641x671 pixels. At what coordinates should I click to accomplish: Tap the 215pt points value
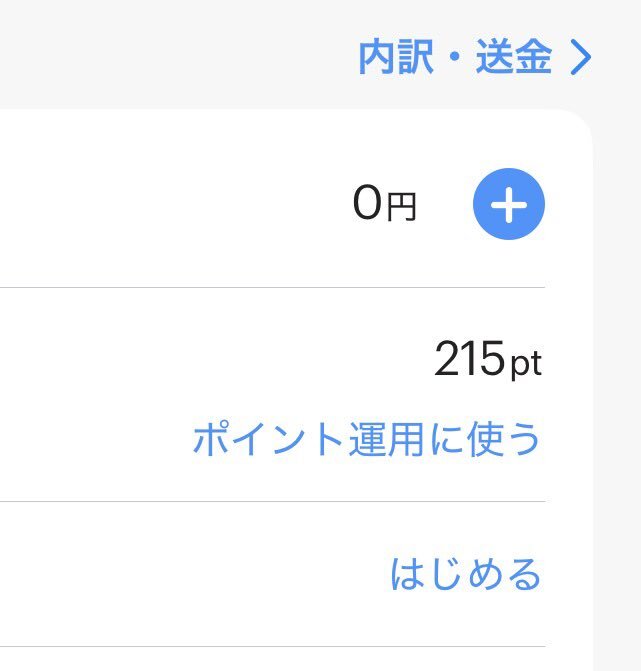(x=488, y=359)
